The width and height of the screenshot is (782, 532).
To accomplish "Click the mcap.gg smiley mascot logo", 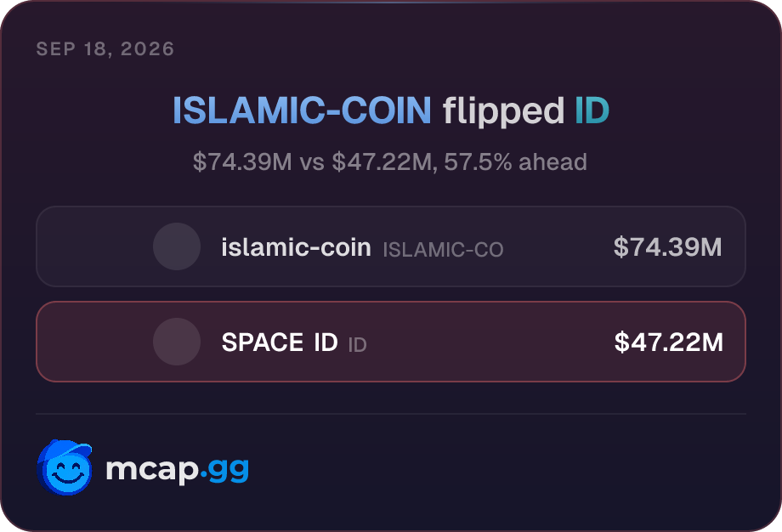I will coord(65,467).
